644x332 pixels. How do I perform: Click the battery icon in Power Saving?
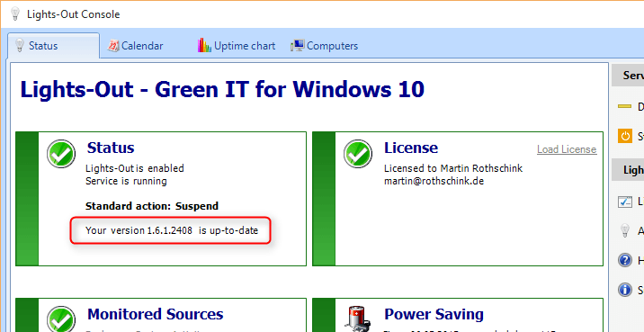tap(359, 319)
